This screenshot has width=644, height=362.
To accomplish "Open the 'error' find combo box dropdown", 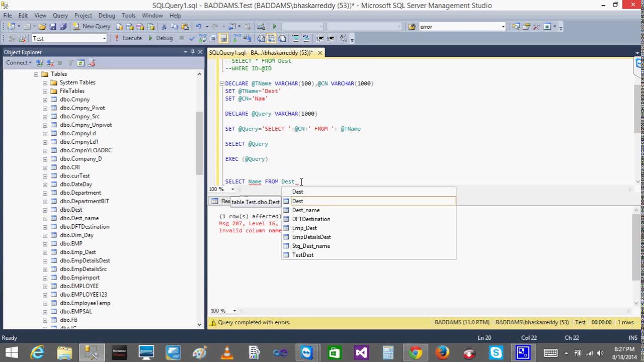I will (x=503, y=27).
